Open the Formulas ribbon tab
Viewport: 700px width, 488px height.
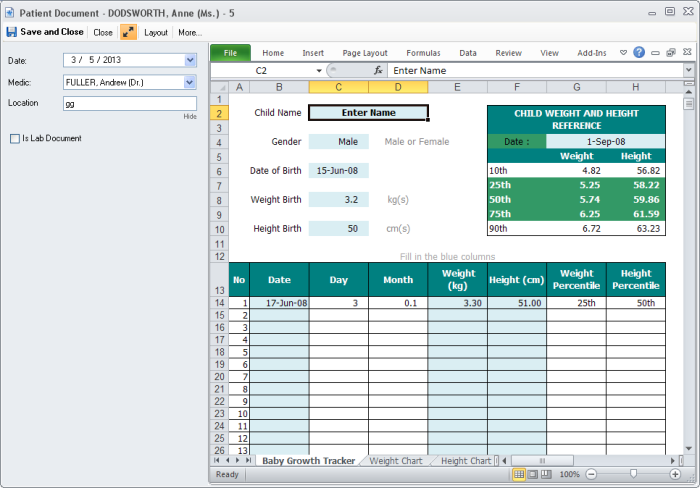click(423, 53)
